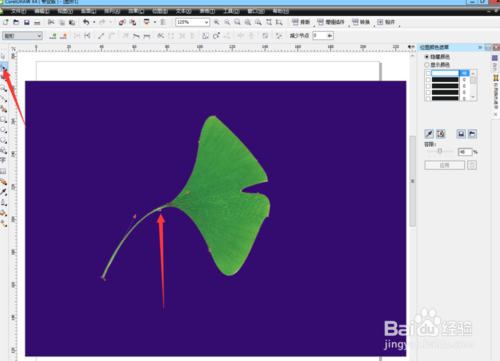Open the Bitmaps menu
This screenshot has height=361, width=500.
[160, 11]
